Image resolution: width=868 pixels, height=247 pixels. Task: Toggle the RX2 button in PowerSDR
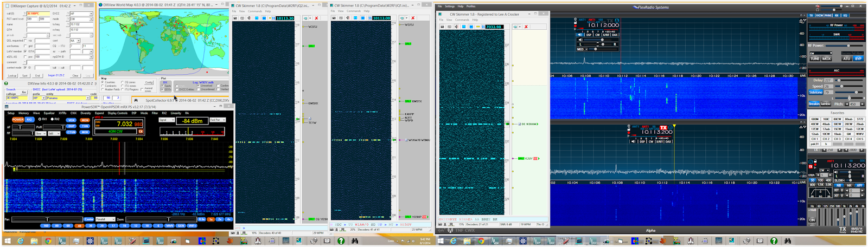[29, 120]
